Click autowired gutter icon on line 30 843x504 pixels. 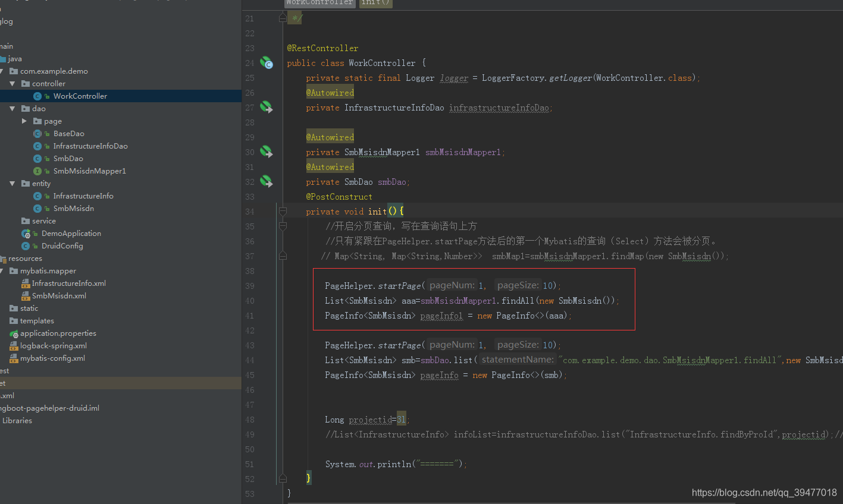266,152
